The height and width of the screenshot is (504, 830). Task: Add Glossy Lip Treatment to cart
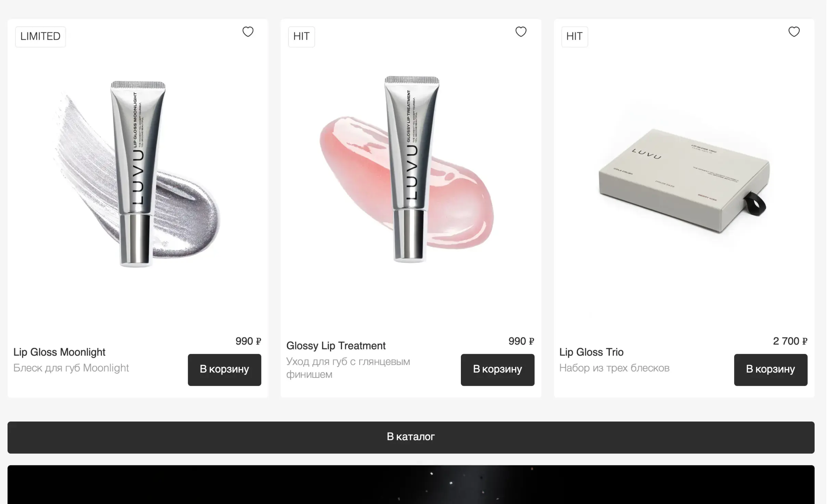coord(498,370)
